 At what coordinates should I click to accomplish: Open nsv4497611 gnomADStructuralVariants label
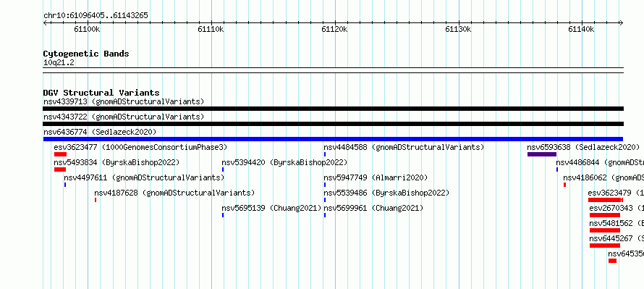144,177
